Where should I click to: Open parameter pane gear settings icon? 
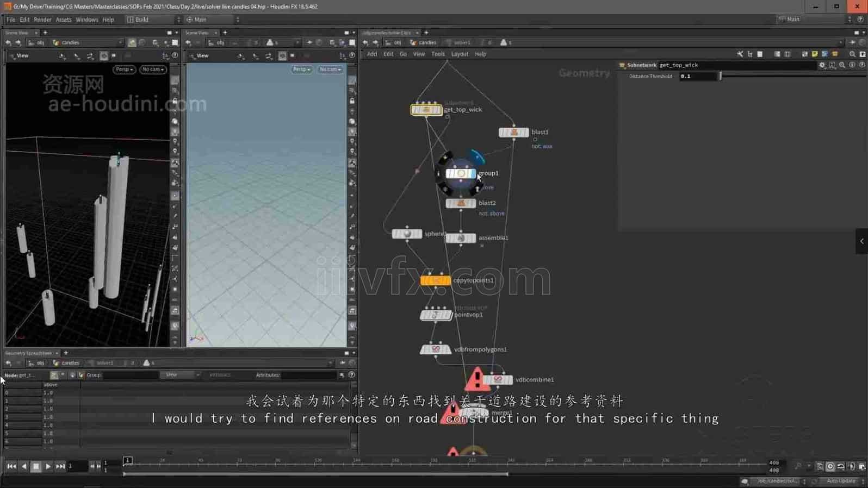[822, 65]
